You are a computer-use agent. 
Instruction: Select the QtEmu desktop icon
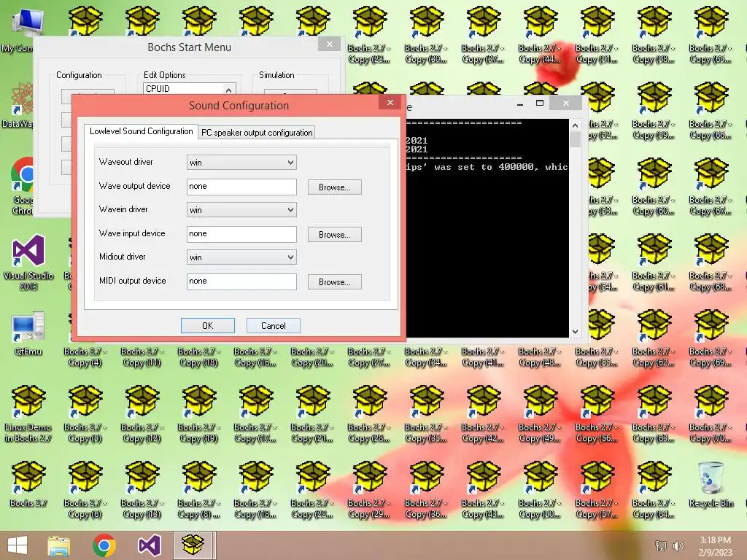[28, 333]
